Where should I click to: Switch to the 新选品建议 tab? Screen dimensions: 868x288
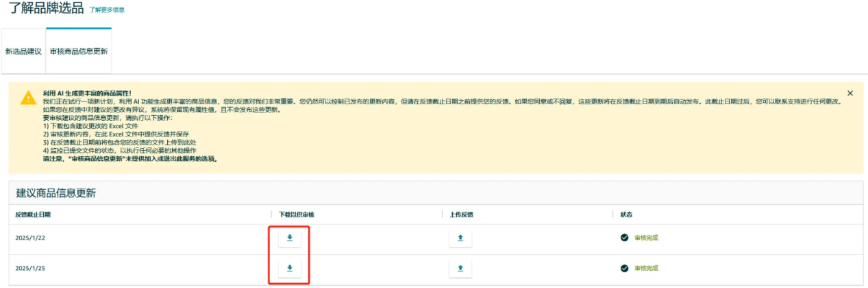[23, 51]
